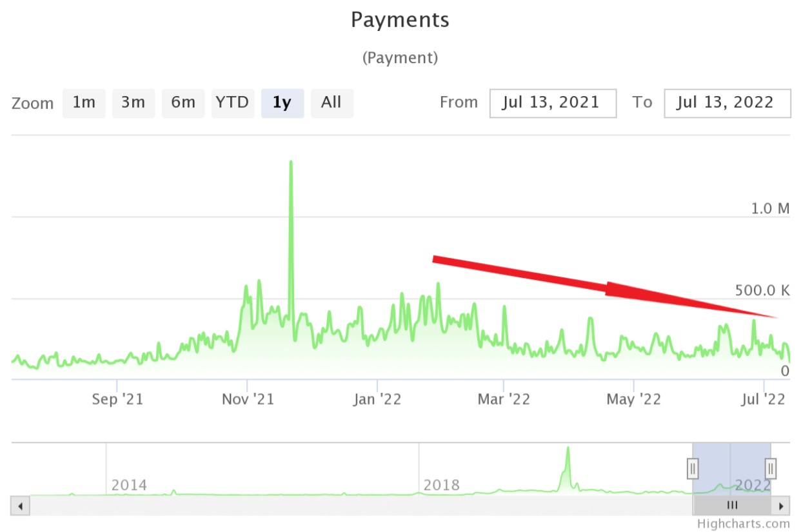This screenshot has height=532, width=801.
Task: Click the navigator scrollbar thumb
Action: point(732,506)
